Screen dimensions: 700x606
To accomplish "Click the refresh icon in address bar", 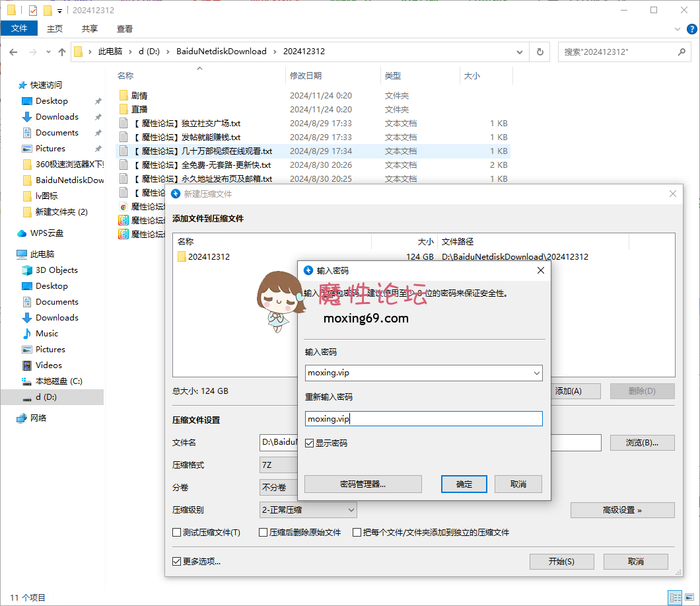I will (x=540, y=52).
